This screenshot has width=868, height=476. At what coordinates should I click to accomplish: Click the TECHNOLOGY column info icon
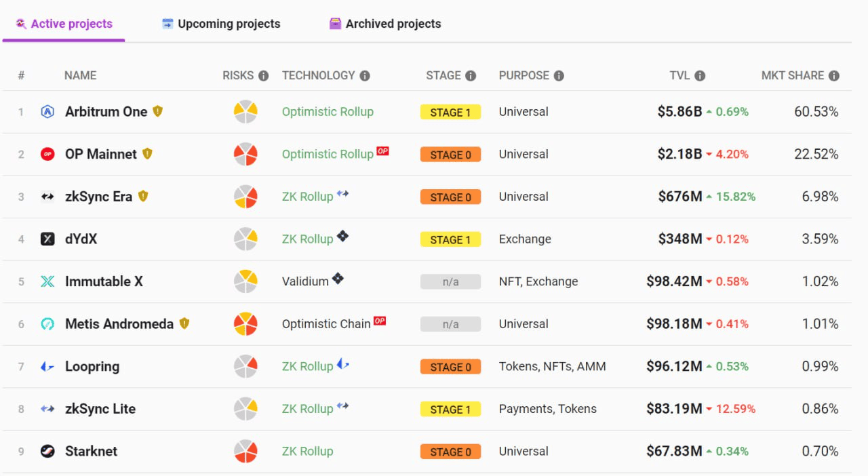coord(365,76)
